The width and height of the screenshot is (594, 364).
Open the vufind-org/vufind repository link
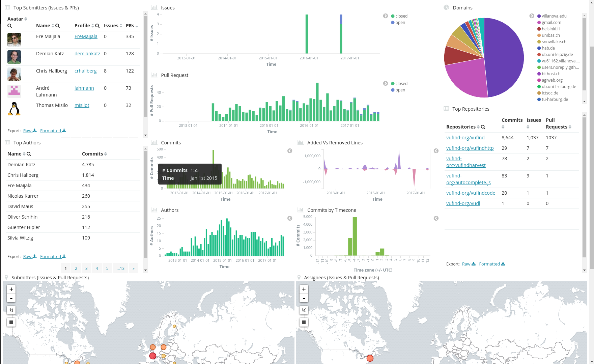click(465, 138)
